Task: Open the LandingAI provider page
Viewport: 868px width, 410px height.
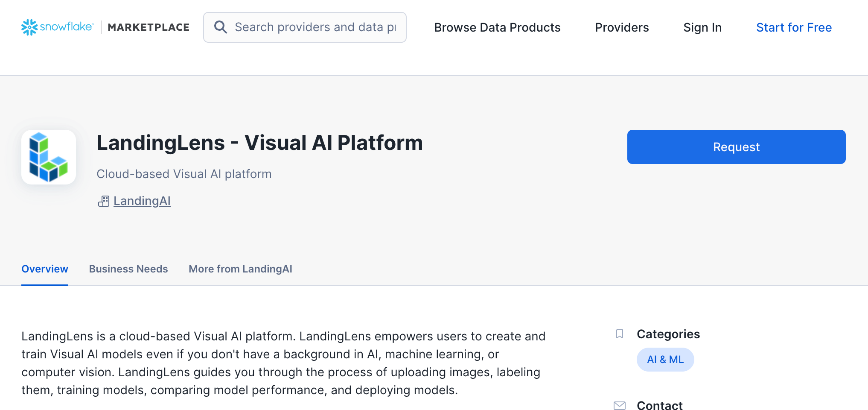Action: [142, 201]
